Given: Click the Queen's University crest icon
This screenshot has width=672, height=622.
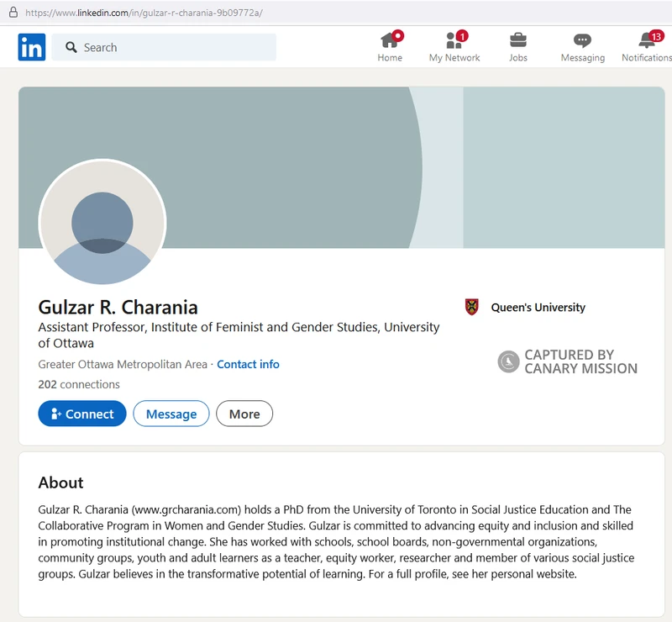Looking at the screenshot, I should tap(472, 307).
